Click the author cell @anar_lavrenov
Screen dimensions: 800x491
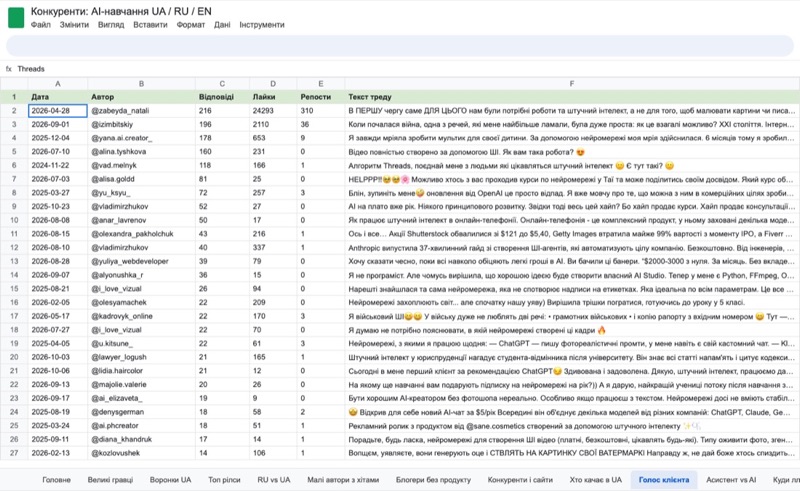pyautogui.click(x=141, y=220)
